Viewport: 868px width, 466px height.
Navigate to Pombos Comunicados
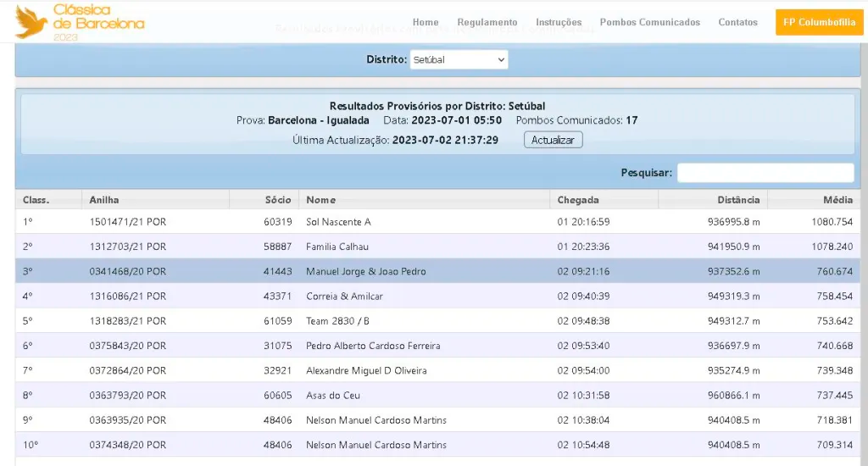(650, 22)
